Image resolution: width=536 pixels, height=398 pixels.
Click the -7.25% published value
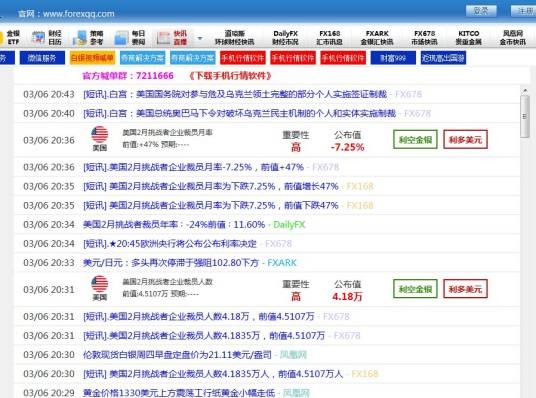coord(347,147)
